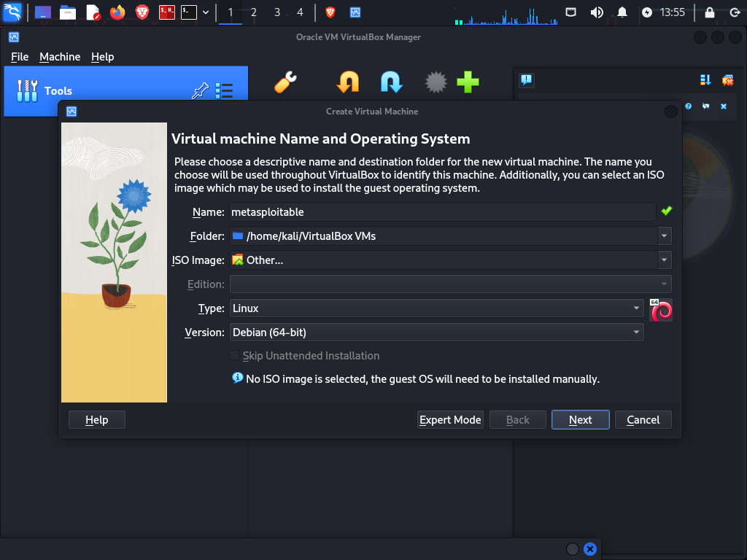The height and width of the screenshot is (560, 747).
Task: Launch the text editor from panel
Action: (x=93, y=12)
